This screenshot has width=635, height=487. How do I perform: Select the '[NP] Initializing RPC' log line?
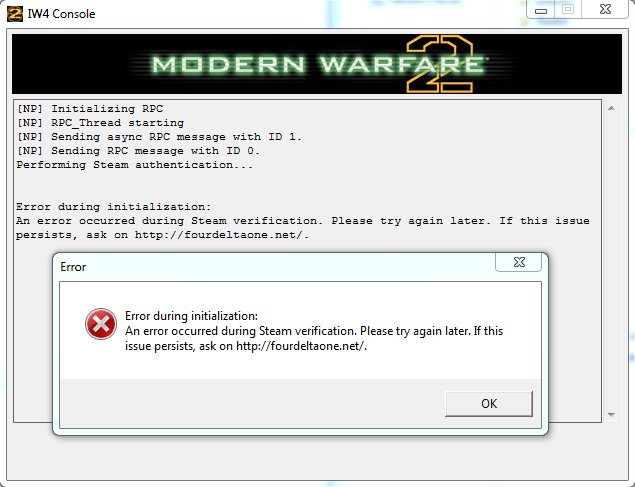point(90,109)
